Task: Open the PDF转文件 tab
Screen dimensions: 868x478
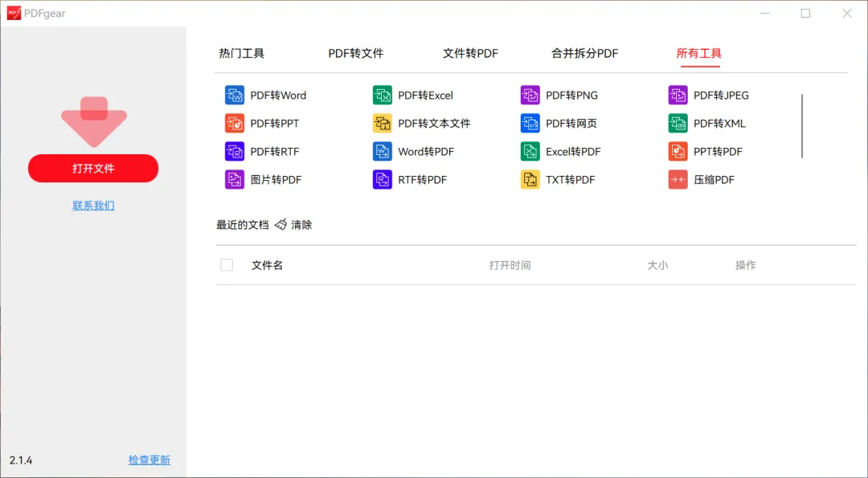Action: click(356, 54)
